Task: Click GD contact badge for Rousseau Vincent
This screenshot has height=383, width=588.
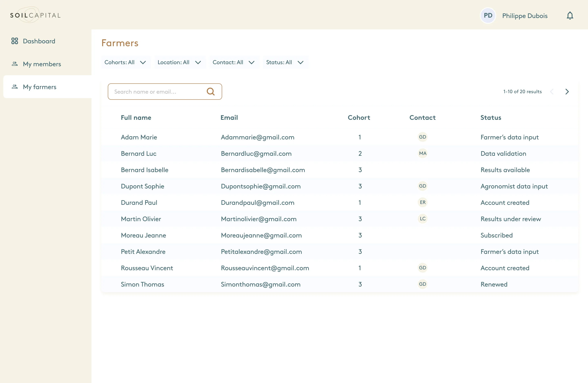Action: tap(422, 268)
